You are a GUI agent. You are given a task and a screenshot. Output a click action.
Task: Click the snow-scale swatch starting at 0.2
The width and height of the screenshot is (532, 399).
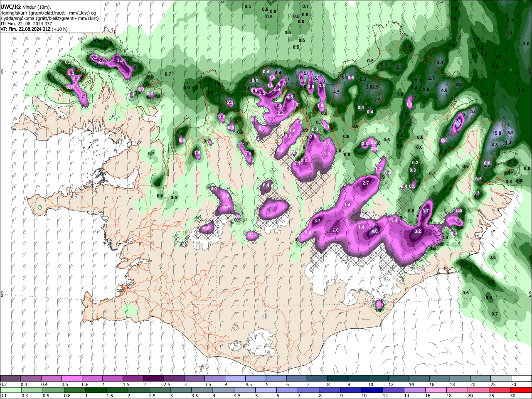[10, 378]
